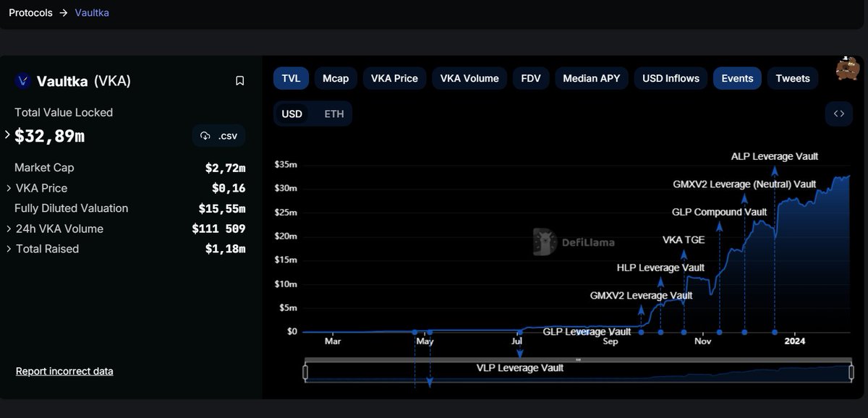868x418 pixels.
Task: Expand the Total Raised details
Action: click(x=9, y=249)
